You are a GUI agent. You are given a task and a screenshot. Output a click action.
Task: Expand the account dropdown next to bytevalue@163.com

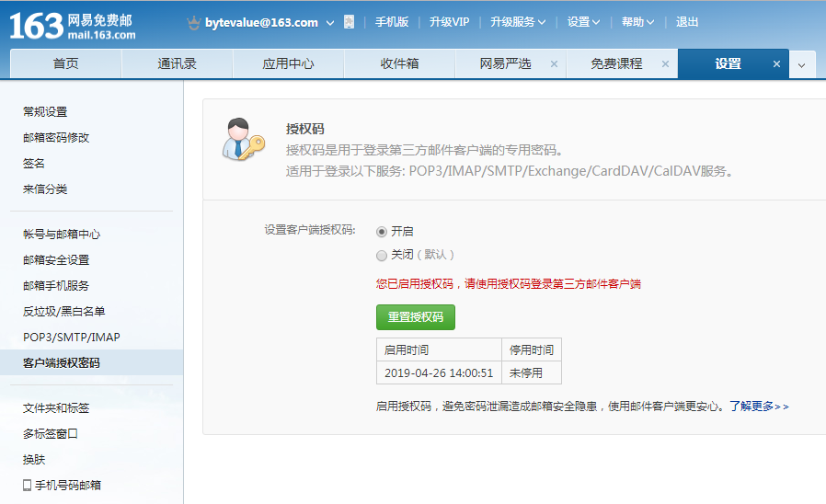(330, 22)
